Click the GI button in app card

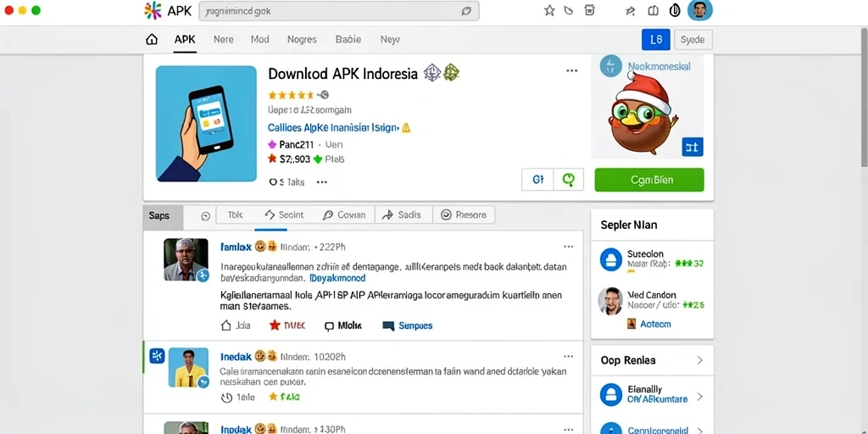pyautogui.click(x=538, y=180)
